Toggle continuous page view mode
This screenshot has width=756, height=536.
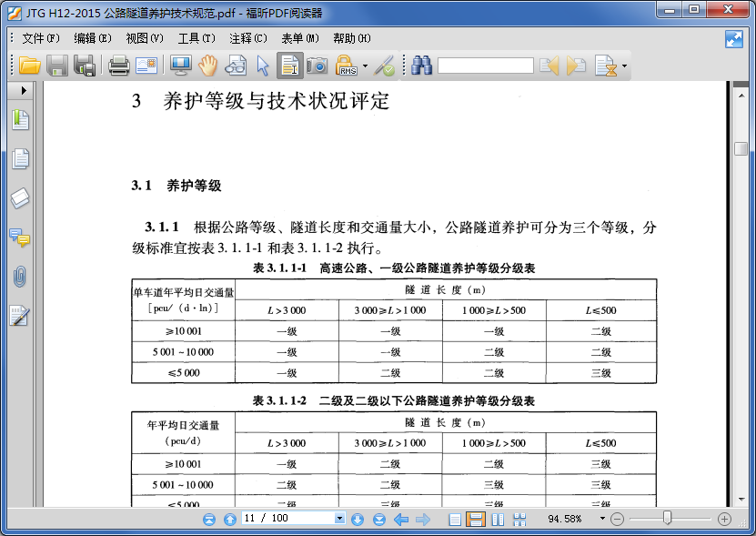[477, 520]
